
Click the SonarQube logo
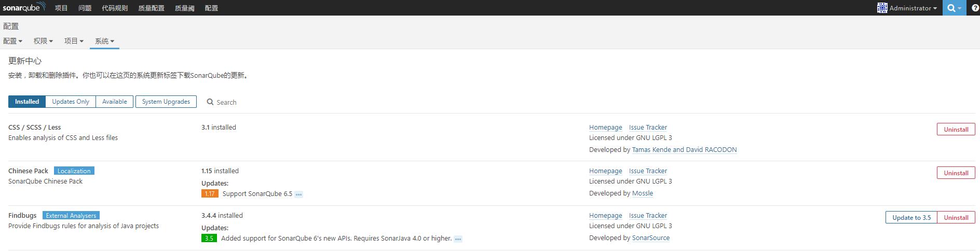24,7
